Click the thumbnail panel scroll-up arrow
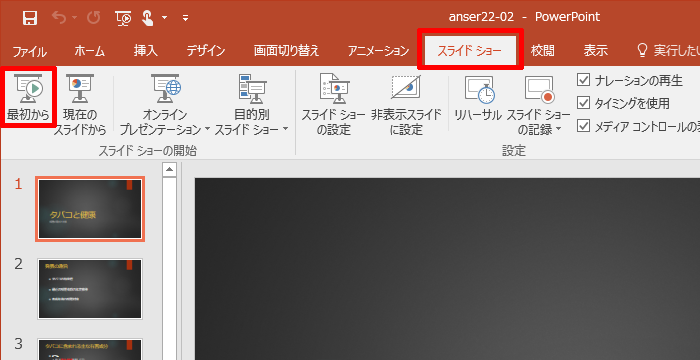 [169, 170]
